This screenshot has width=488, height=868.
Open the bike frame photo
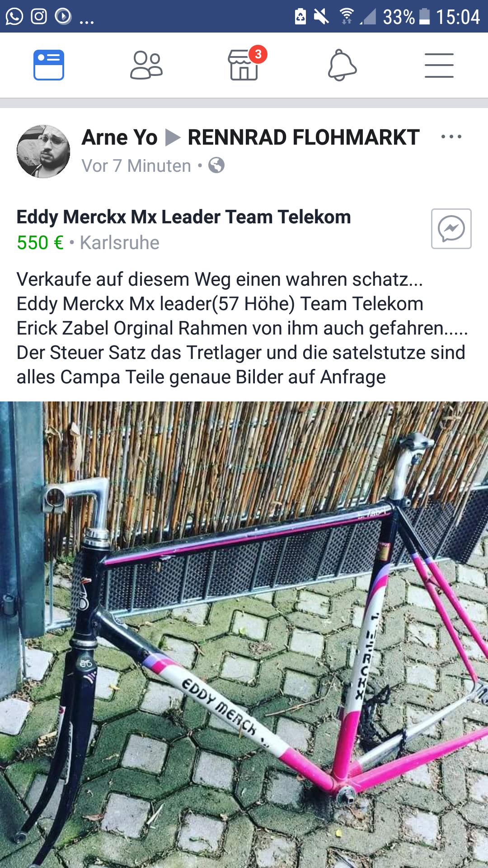[x=244, y=635]
